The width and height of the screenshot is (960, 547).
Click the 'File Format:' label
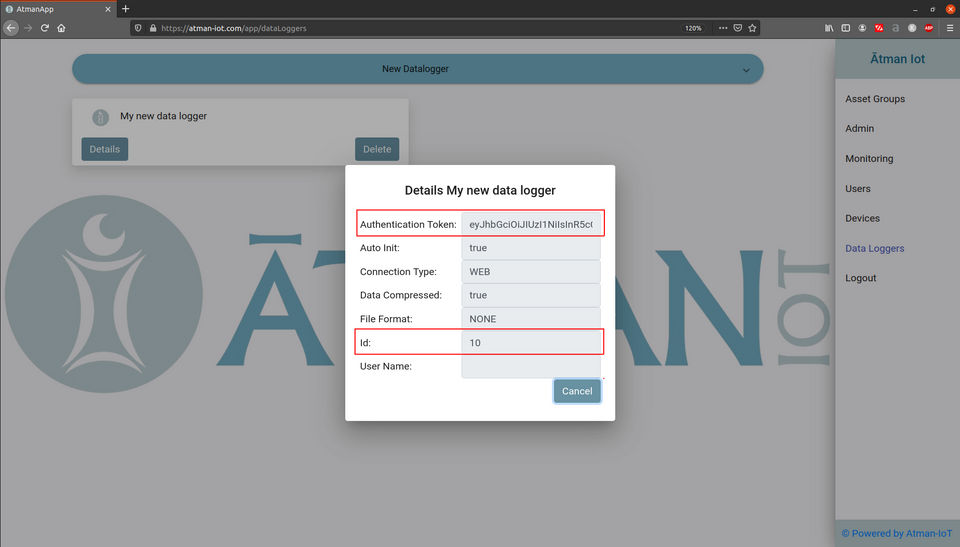(x=386, y=319)
